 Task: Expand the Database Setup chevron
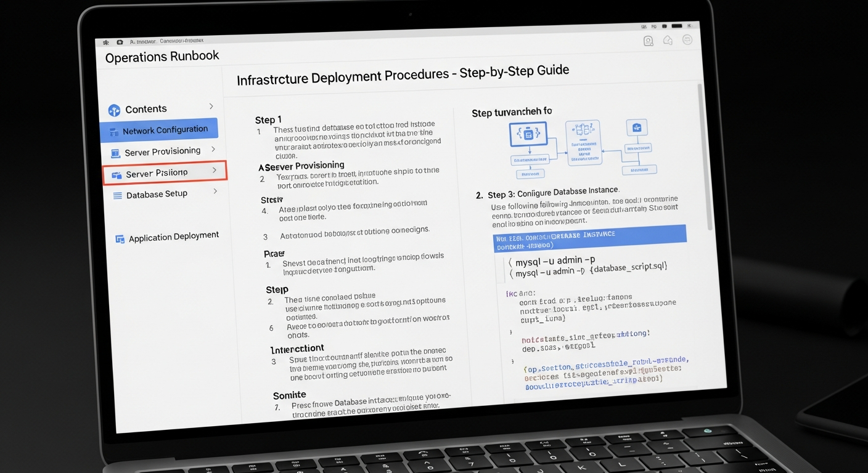pyautogui.click(x=216, y=192)
